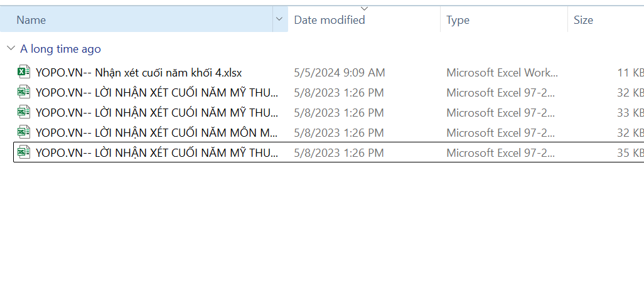
Task: Click the 5/5/2024 9:09 AM date cell
Action: pyautogui.click(x=340, y=73)
